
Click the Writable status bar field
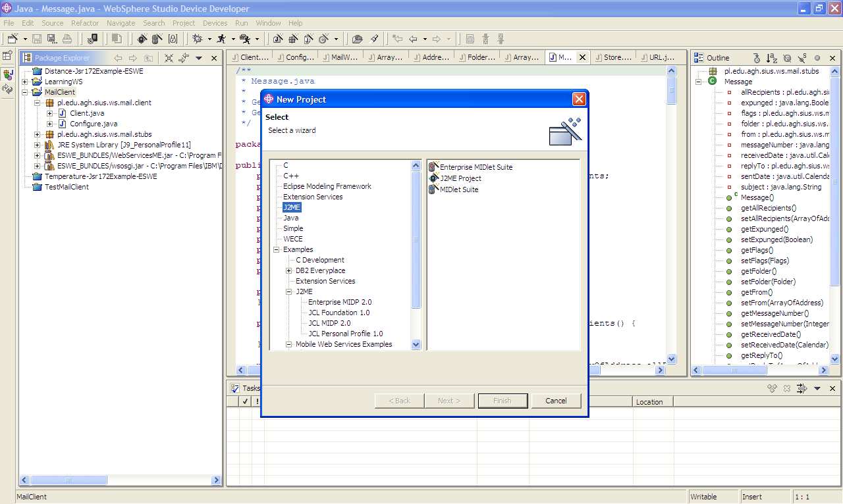(714, 497)
